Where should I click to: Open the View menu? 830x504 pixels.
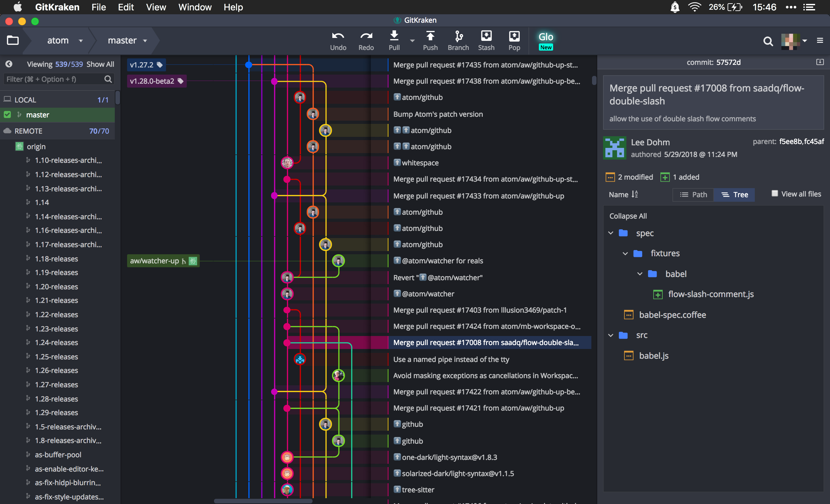pos(156,7)
